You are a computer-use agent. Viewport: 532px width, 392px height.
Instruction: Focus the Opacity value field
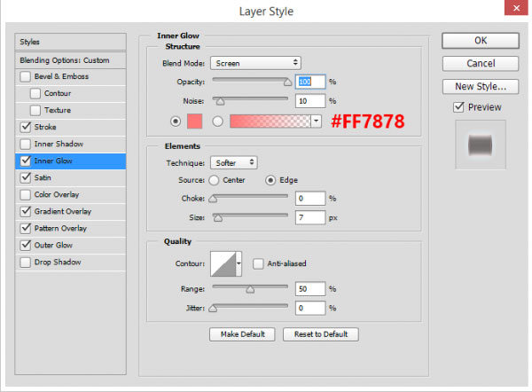coord(310,82)
